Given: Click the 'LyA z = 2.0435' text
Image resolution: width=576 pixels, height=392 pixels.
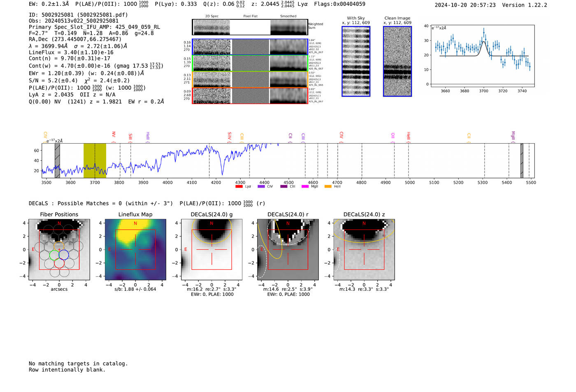Looking at the screenshot, I should pyautogui.click(x=51, y=95).
